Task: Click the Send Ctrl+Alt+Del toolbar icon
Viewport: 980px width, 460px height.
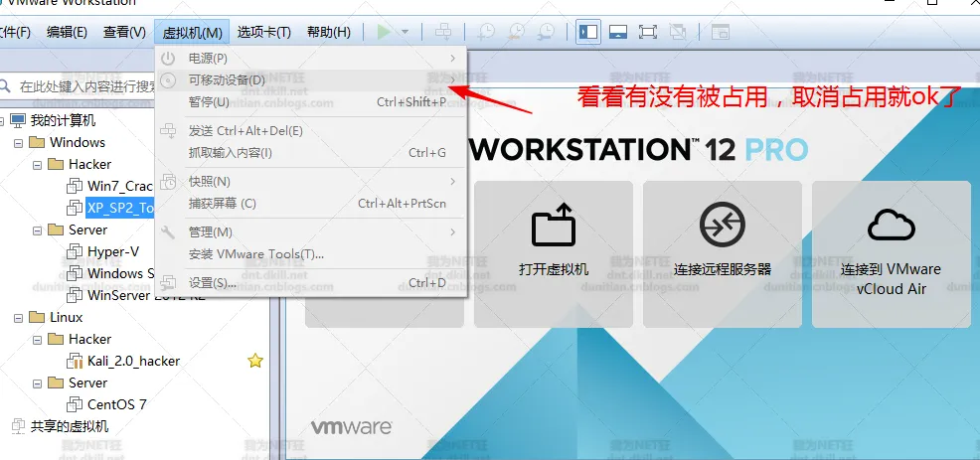Action: click(x=443, y=31)
